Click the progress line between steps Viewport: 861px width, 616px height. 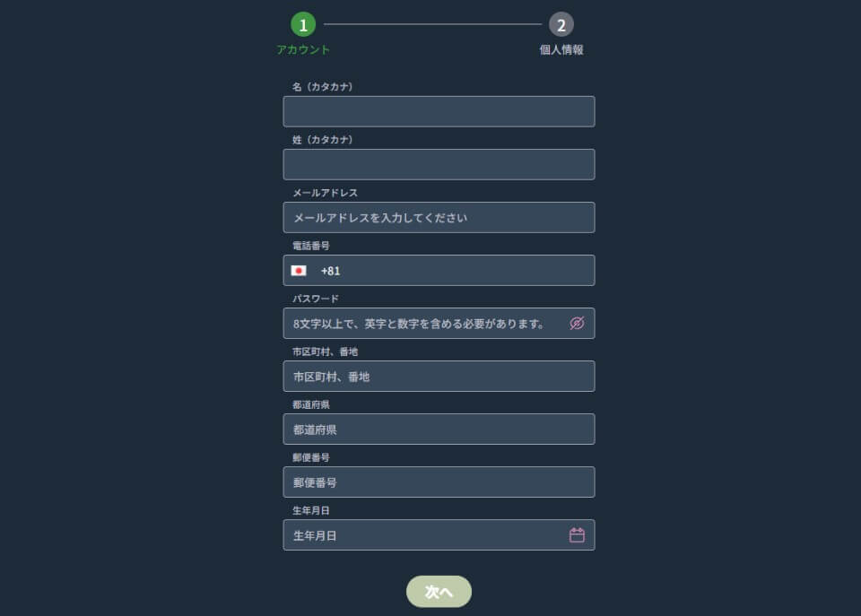click(x=432, y=24)
